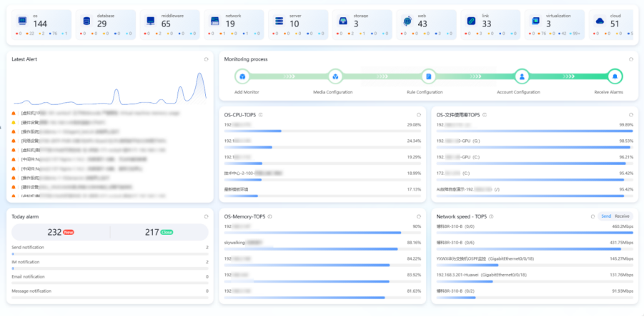Open the middleware summary card
644x317 pixels.
pos(169,24)
